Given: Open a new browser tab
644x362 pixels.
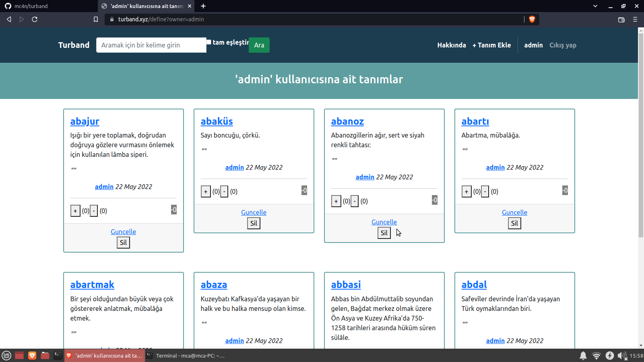Looking at the screenshot, I should click(203, 6).
